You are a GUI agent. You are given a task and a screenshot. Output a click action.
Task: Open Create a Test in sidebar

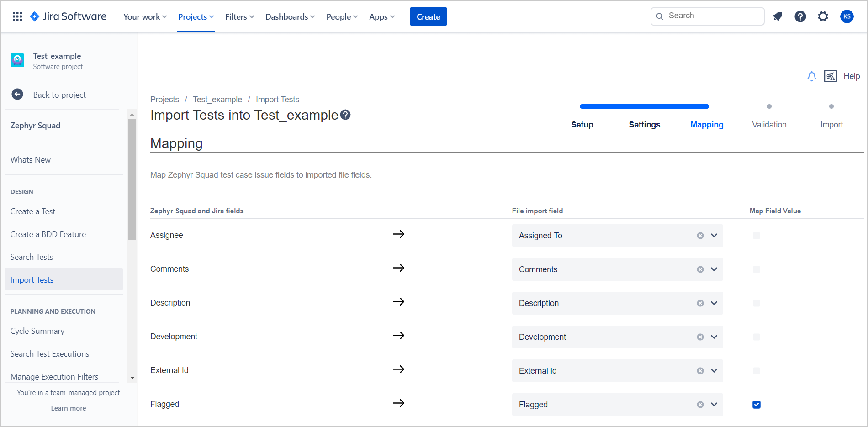33,211
